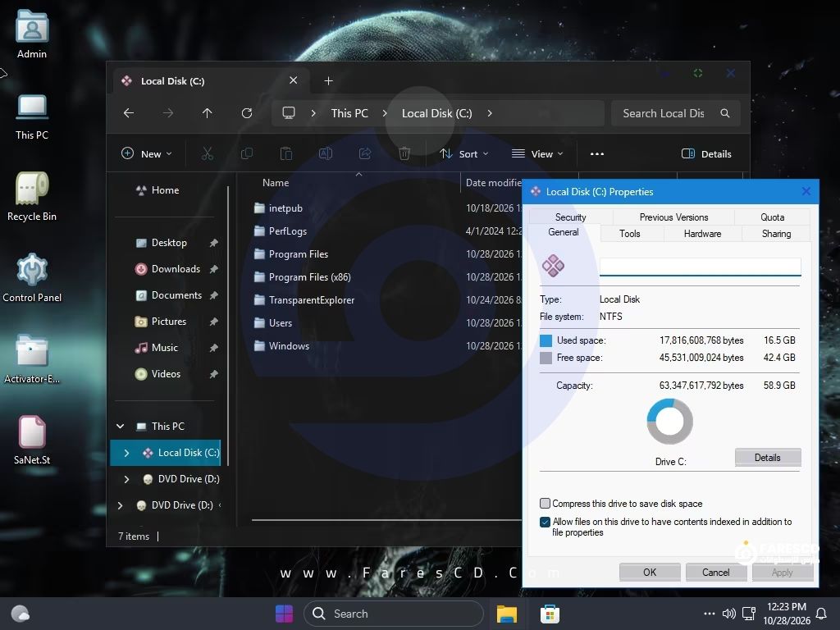Switch to the Tools tab
This screenshot has width=840, height=630.
(629, 234)
